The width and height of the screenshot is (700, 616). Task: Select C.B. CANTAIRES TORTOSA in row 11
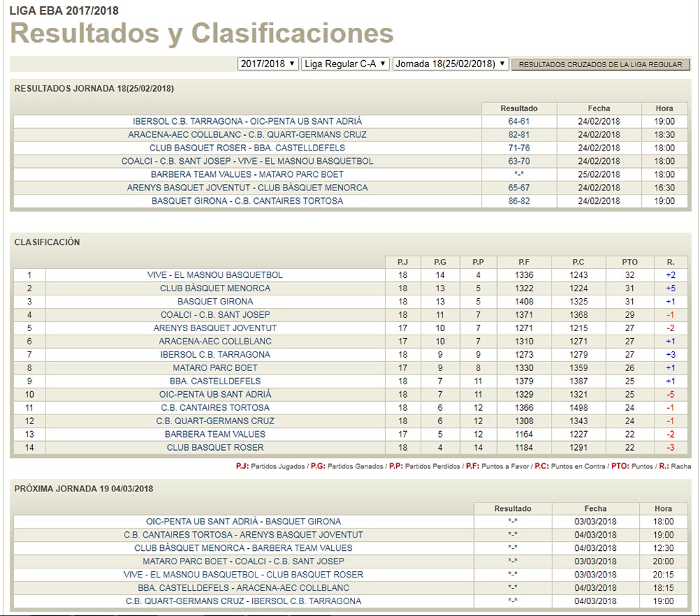click(x=212, y=407)
